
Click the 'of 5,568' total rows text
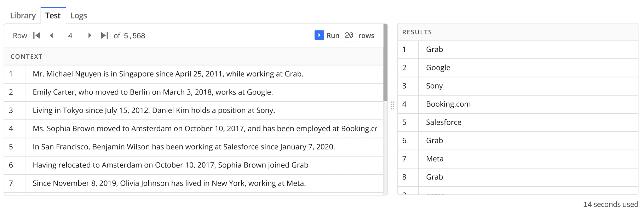tap(130, 36)
